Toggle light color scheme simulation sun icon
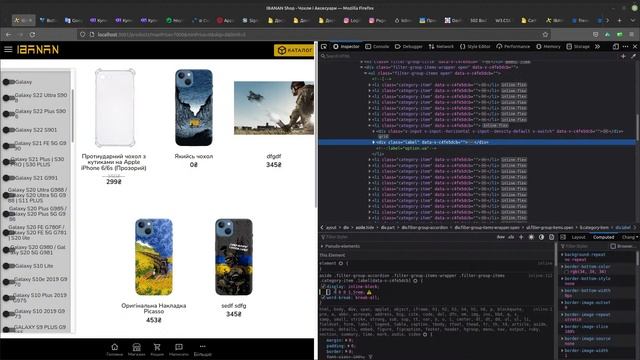Image resolution: width=640 pixels, height=360 pixels. coord(531,237)
